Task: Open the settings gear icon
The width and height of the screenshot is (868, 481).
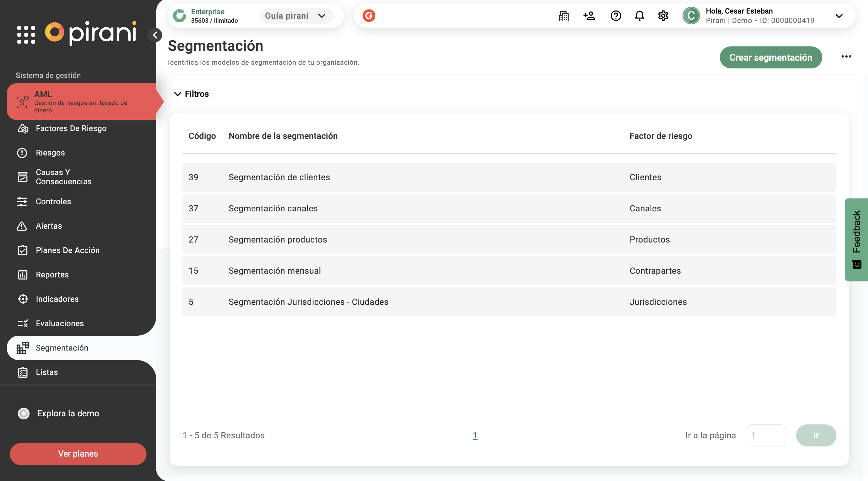Action: (x=663, y=16)
